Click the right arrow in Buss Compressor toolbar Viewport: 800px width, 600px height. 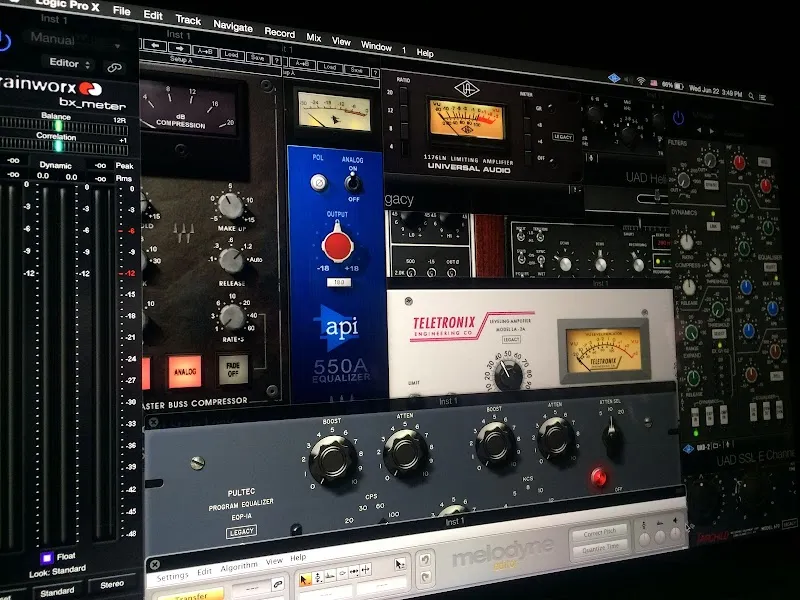pyautogui.click(x=179, y=48)
